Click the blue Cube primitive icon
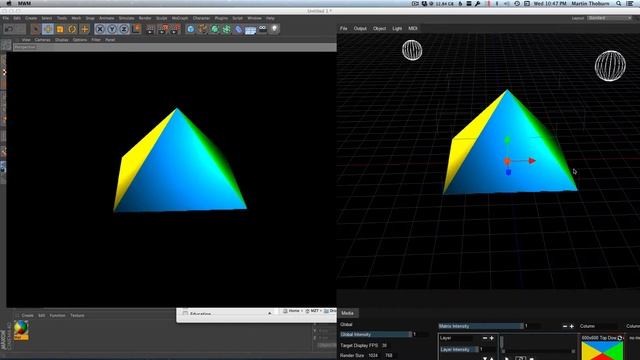Image resolution: width=640 pixels, height=360 pixels. pos(190,29)
